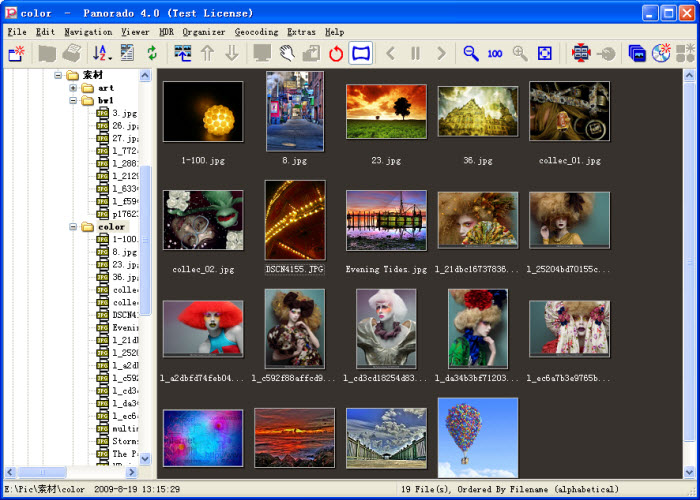Viewport: 700px width, 500px height.
Task: Click the new window icon with red star
Action: click(17, 53)
